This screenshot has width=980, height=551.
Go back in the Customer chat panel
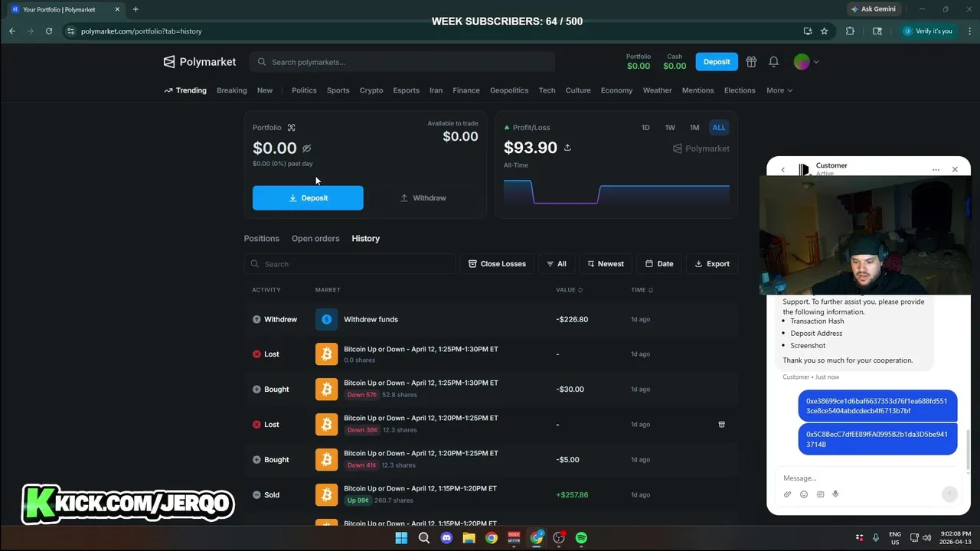click(782, 170)
